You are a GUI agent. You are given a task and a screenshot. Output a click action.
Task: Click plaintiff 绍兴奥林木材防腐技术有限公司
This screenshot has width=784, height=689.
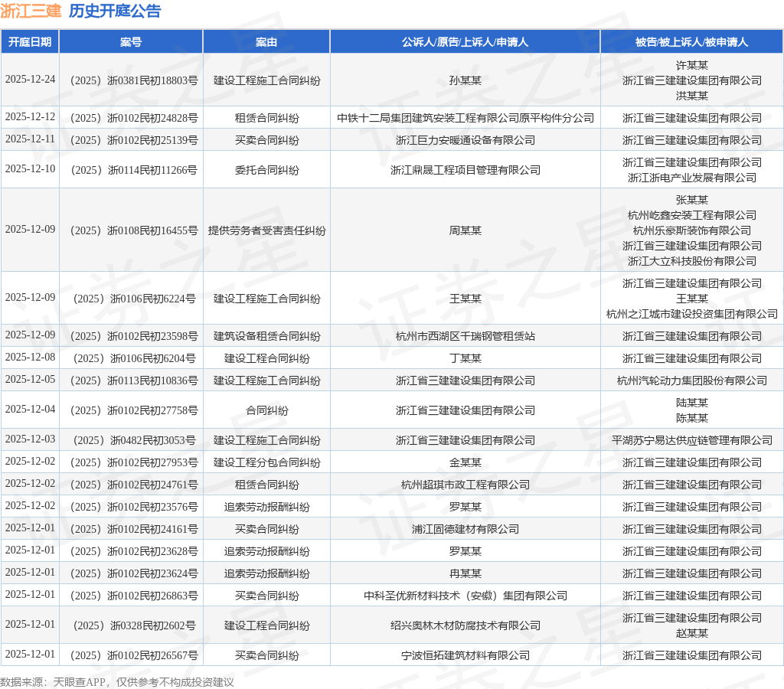coord(465,625)
